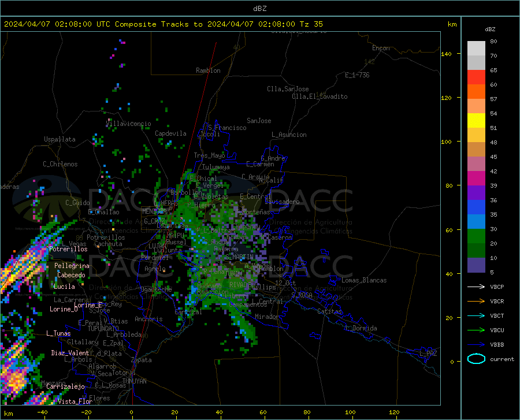This screenshot has height=420, width=520.
Task: Click the Lomas_Blancas map label
Action: point(364,280)
